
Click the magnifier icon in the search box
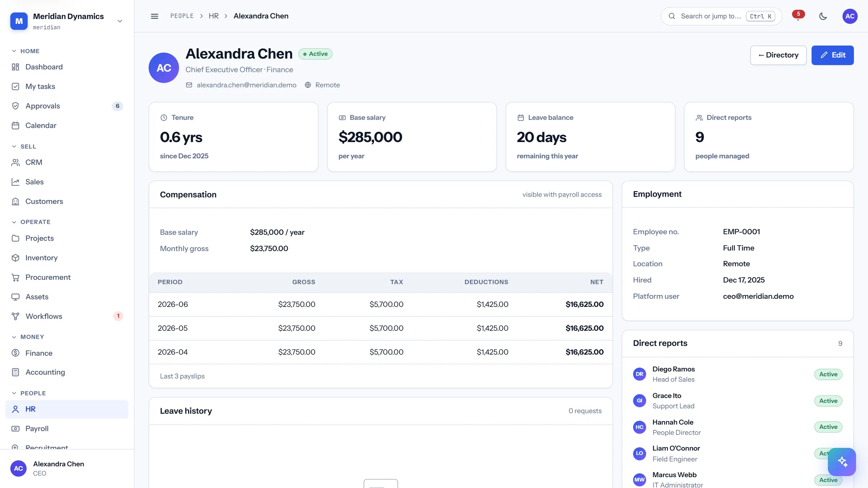click(x=672, y=16)
